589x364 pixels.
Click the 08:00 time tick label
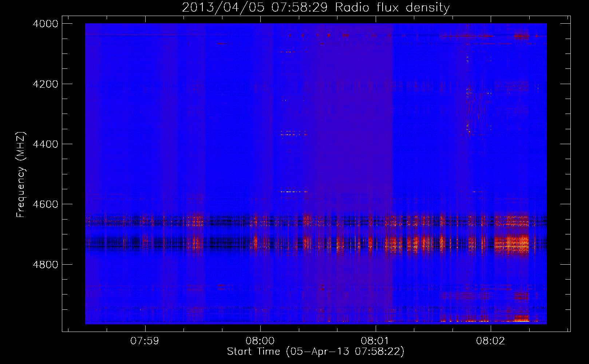click(x=260, y=341)
